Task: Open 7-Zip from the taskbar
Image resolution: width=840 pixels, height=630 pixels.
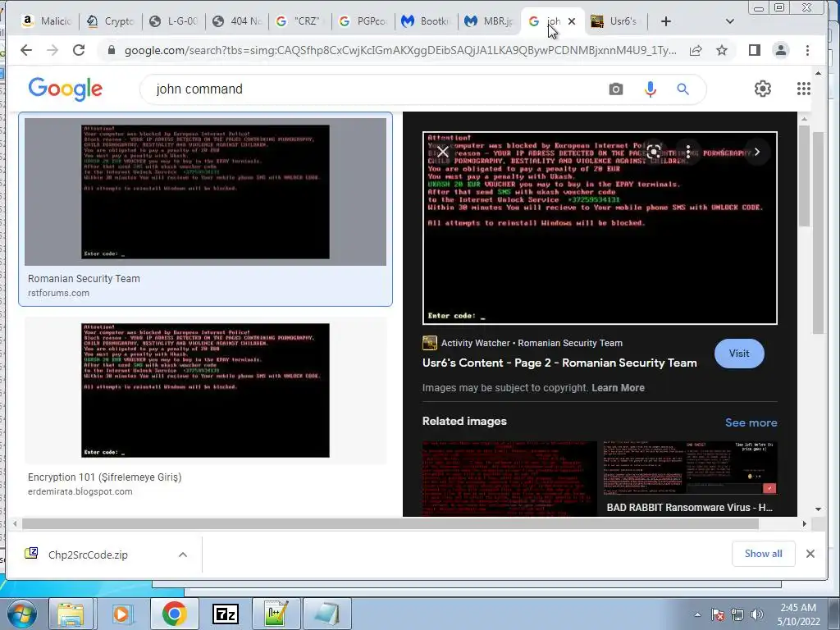Action: tap(225, 614)
